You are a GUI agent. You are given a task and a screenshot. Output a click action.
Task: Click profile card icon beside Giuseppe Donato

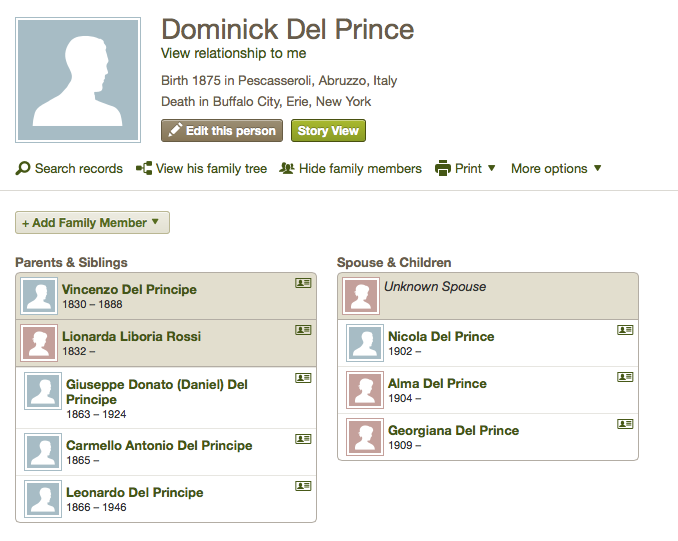(303, 378)
